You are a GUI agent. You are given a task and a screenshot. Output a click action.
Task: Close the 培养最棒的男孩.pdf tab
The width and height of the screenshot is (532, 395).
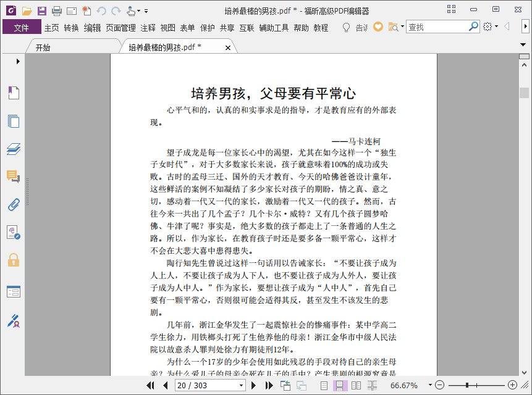(x=228, y=48)
